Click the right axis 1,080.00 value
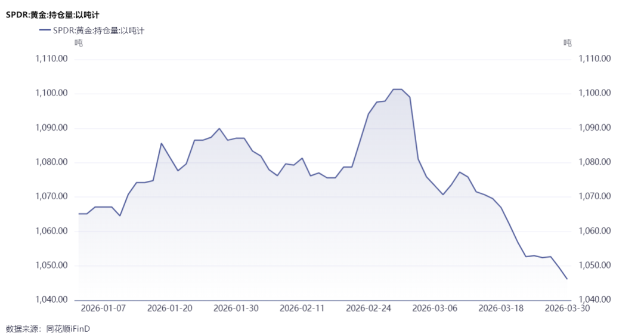Image resolution: width=644 pixels, height=333 pixels. point(595,162)
